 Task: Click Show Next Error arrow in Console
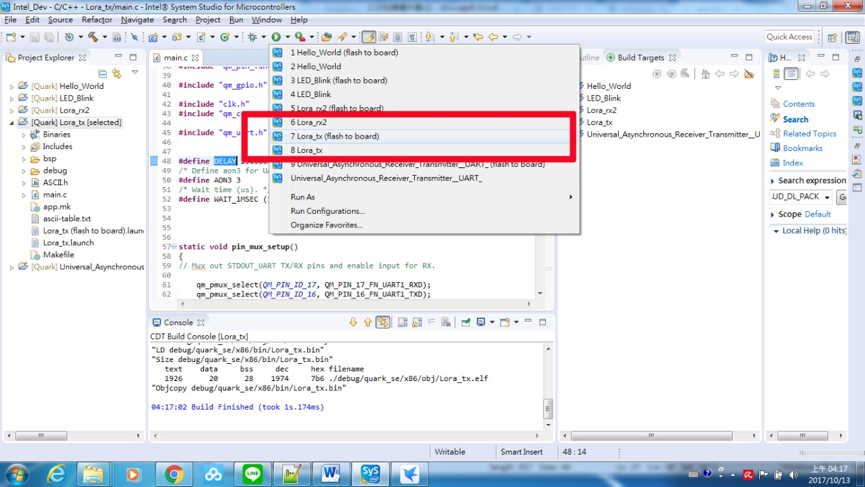tap(353, 322)
